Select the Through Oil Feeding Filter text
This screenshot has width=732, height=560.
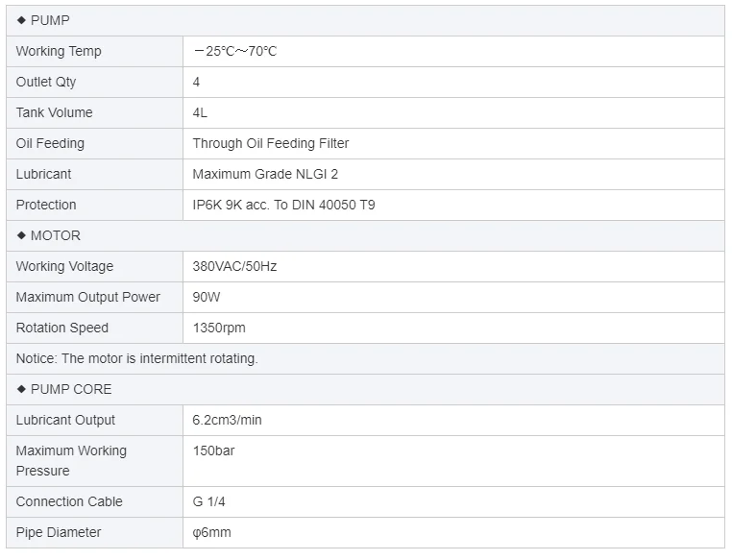270,143
